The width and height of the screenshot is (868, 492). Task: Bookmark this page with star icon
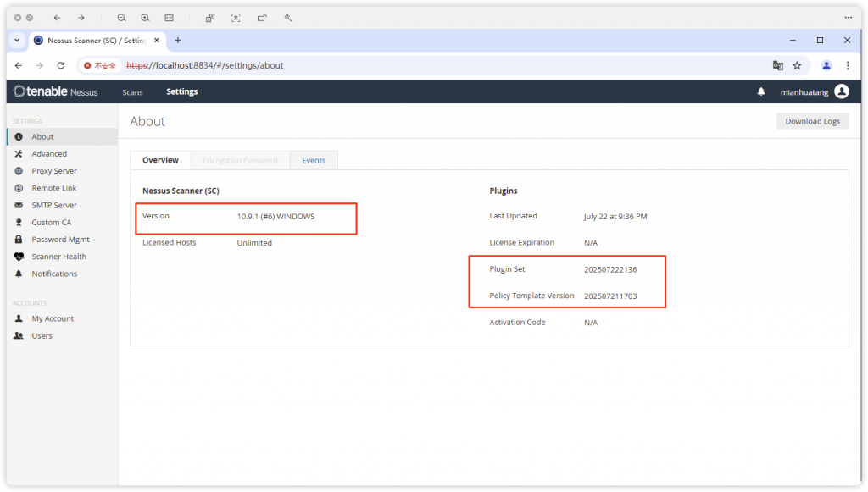click(x=797, y=65)
